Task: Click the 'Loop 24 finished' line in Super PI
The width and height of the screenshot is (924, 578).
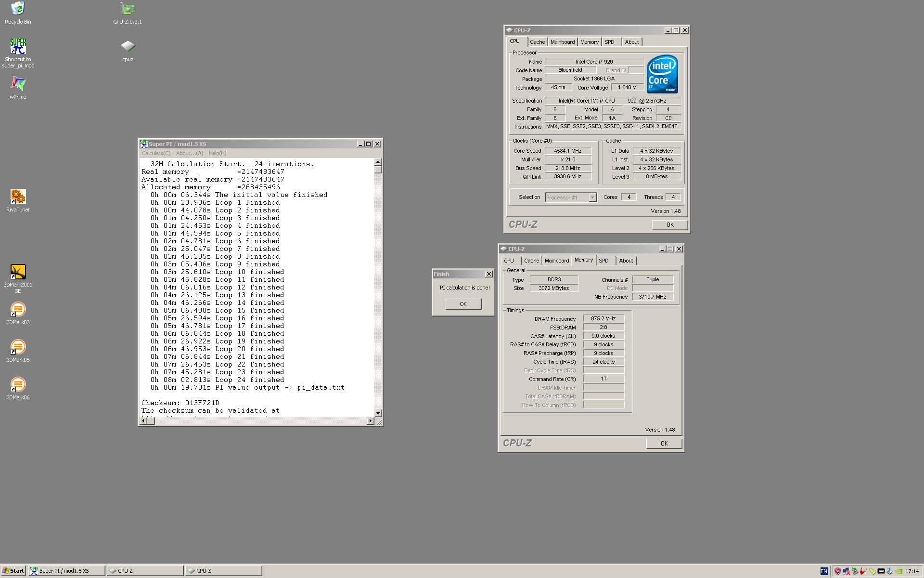Action: (217, 380)
